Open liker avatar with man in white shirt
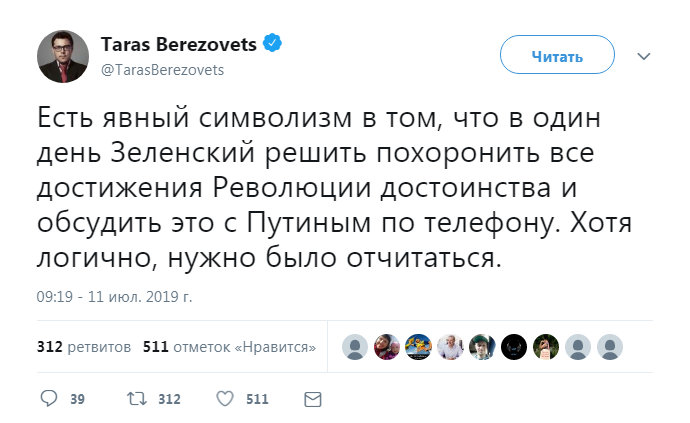690x423 pixels. click(450, 347)
